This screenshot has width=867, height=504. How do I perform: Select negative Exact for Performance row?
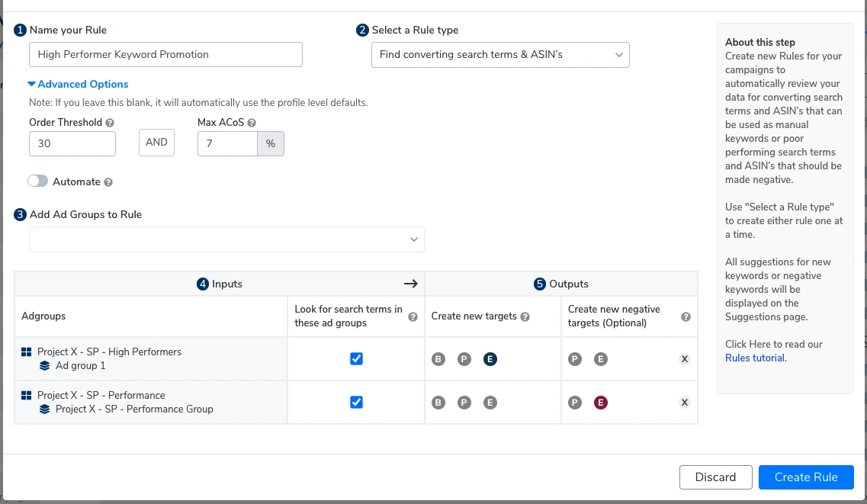coord(601,403)
